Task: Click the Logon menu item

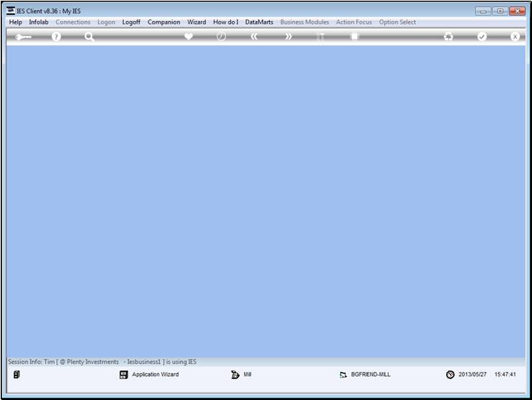Action: (x=107, y=22)
